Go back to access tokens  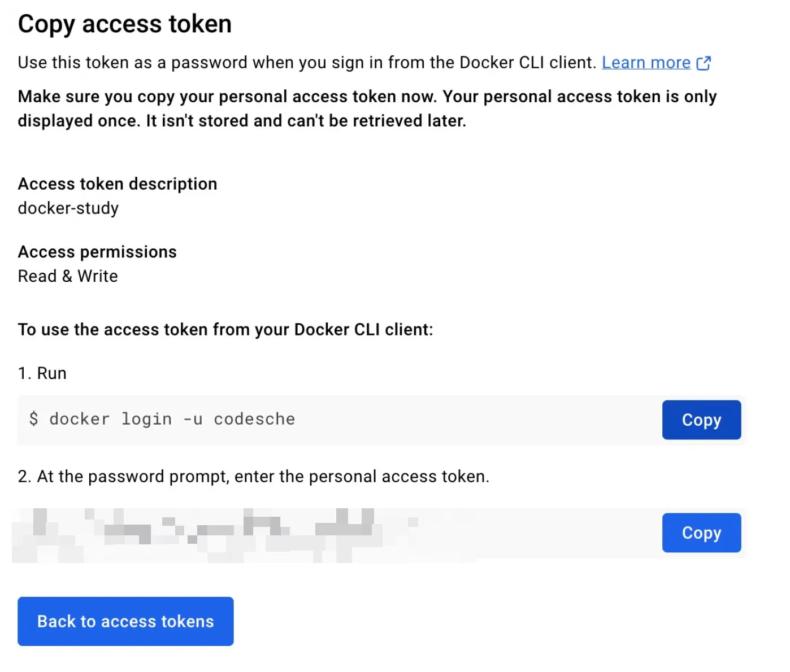point(125,621)
